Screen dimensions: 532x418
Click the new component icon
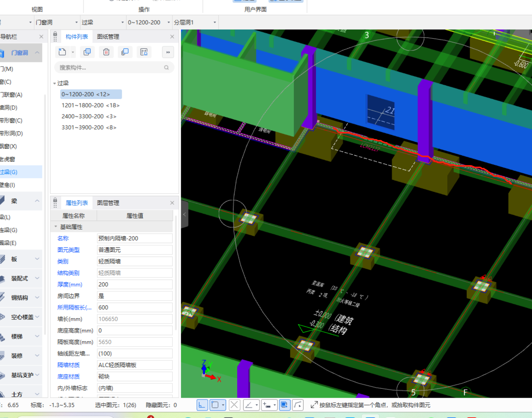point(62,52)
